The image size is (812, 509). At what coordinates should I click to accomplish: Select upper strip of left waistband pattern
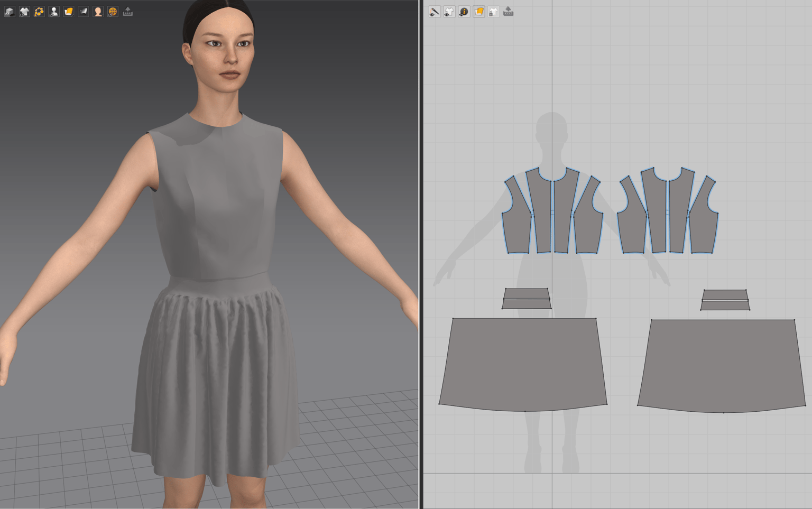(x=527, y=293)
